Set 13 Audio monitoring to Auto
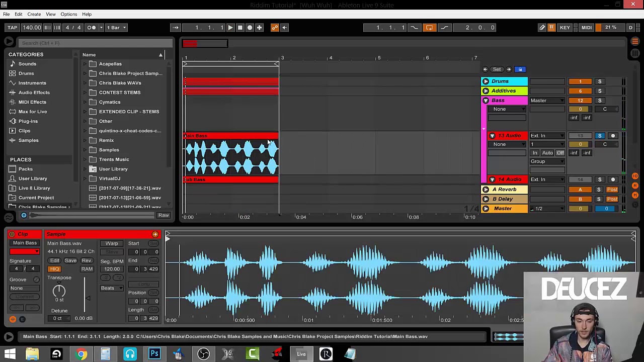 point(547,153)
